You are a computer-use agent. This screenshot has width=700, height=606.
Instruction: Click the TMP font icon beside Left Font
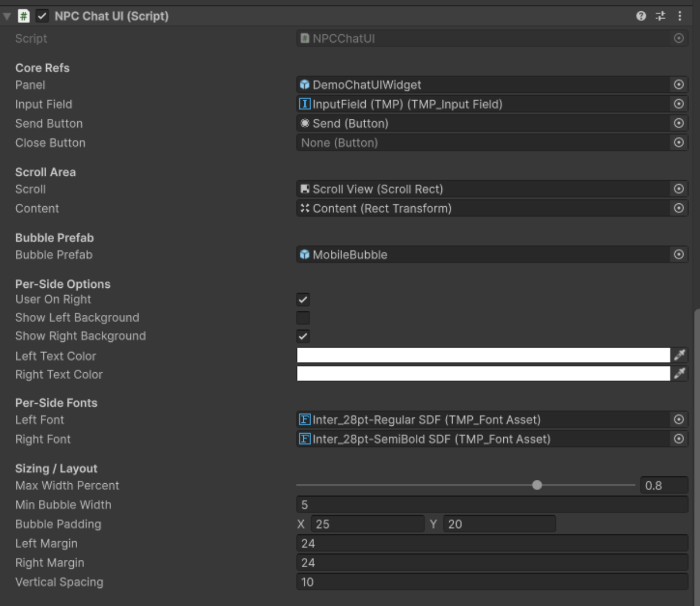point(304,420)
